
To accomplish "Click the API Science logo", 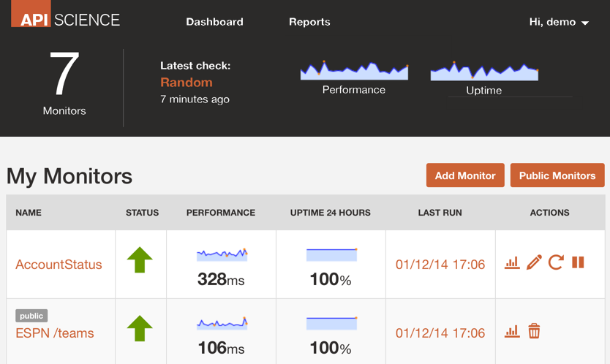I will (65, 15).
